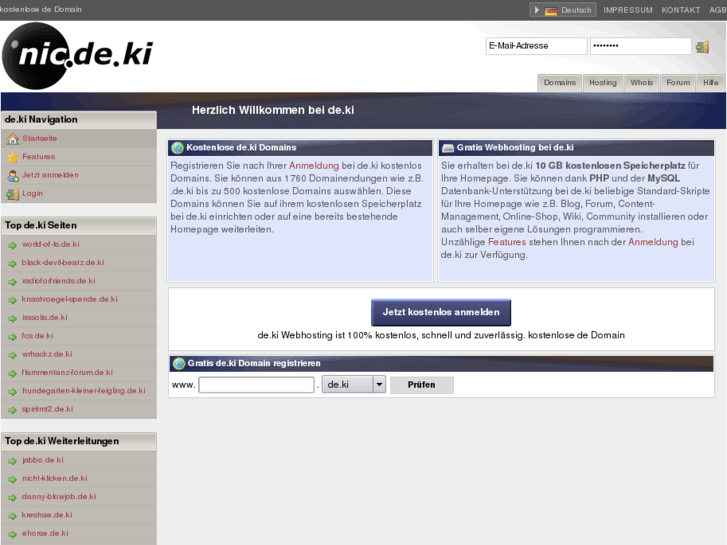Viewport: 727px width, 545px height.
Task: Open the Domains tab
Action: click(x=560, y=83)
